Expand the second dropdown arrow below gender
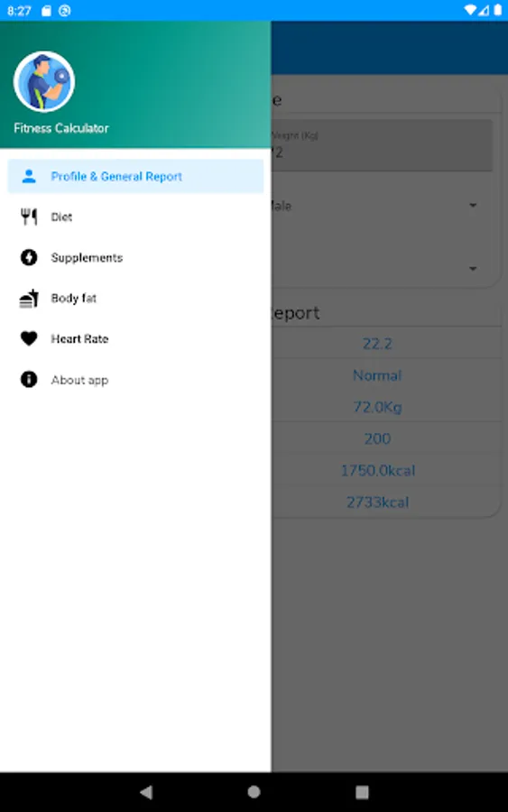 tap(473, 269)
